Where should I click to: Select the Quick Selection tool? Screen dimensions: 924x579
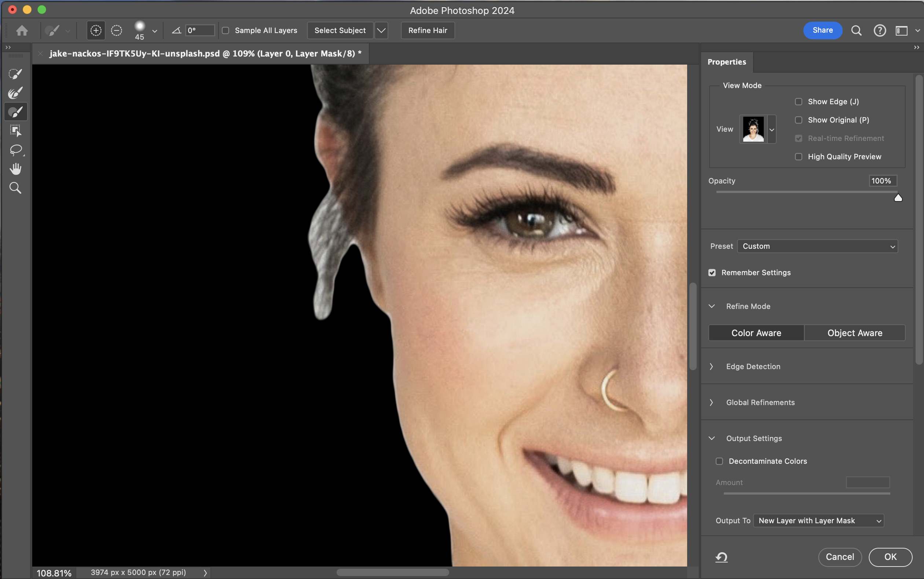tap(15, 74)
